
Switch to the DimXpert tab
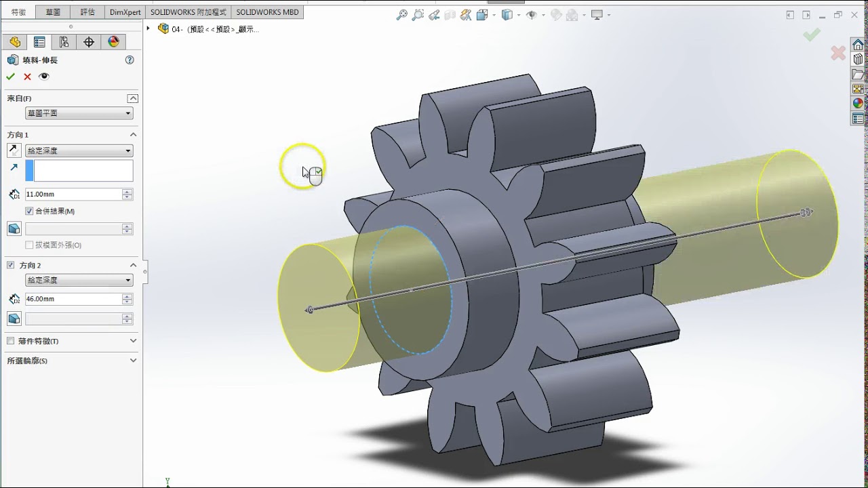(125, 12)
